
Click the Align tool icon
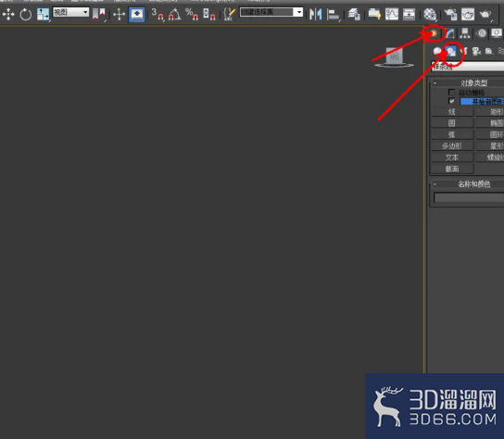pyautogui.click(x=334, y=15)
